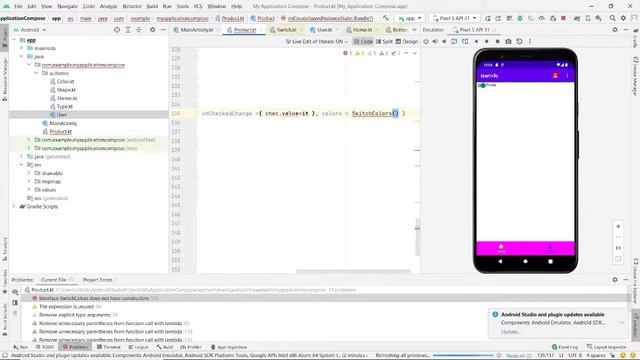
Task: Open the Terminal tool window
Action: pyautogui.click(x=109, y=347)
